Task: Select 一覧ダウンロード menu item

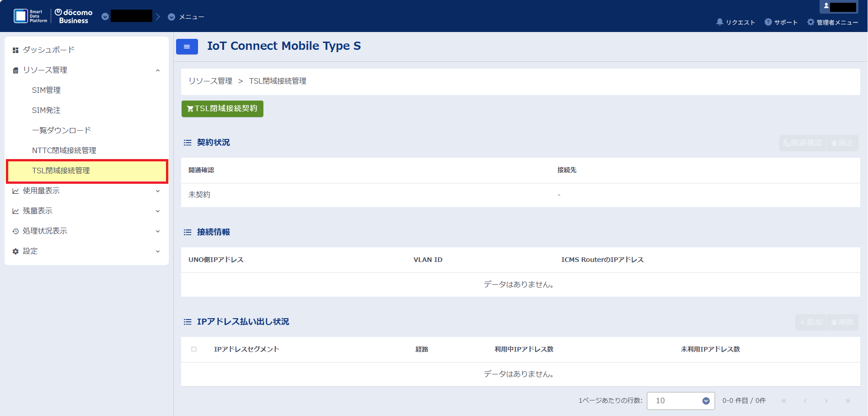Action: (86, 130)
